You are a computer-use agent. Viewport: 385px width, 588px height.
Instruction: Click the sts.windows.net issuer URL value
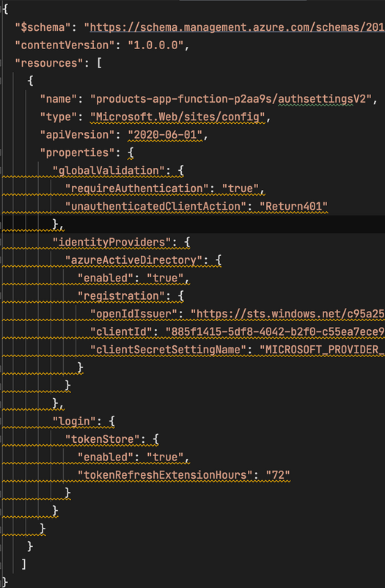[287, 314]
